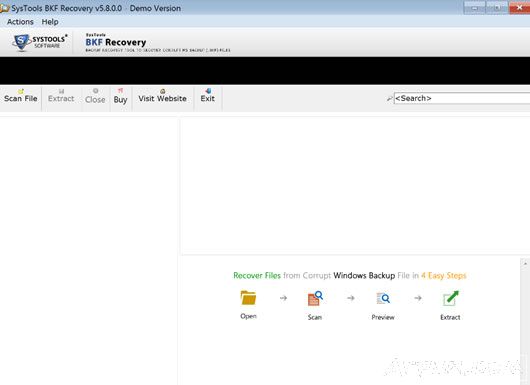
Task: Minimize the BKF Recovery window
Action: coord(475,7)
